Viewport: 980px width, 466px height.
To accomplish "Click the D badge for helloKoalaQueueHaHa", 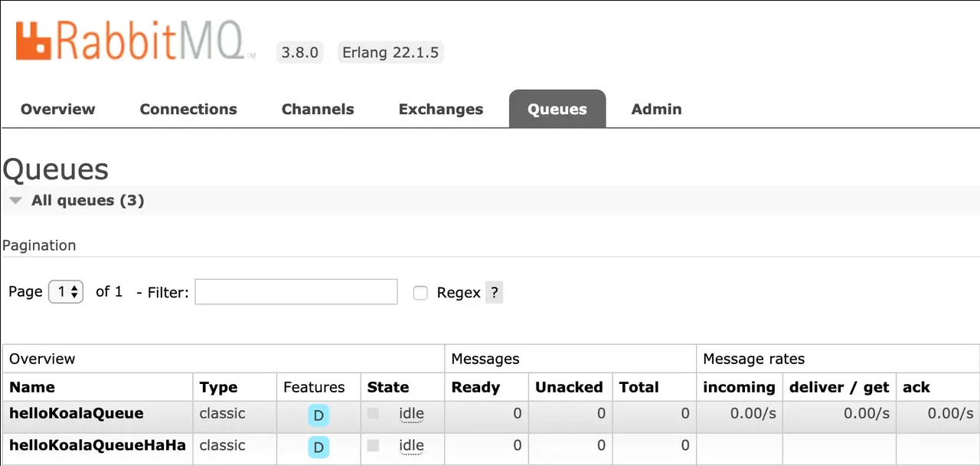I will coord(318,447).
